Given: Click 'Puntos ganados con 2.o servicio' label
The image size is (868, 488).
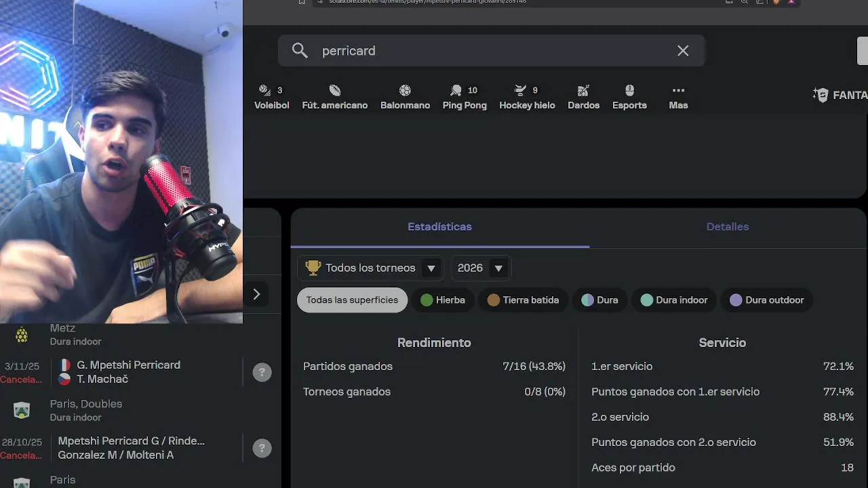Looking at the screenshot, I should [x=673, y=443].
